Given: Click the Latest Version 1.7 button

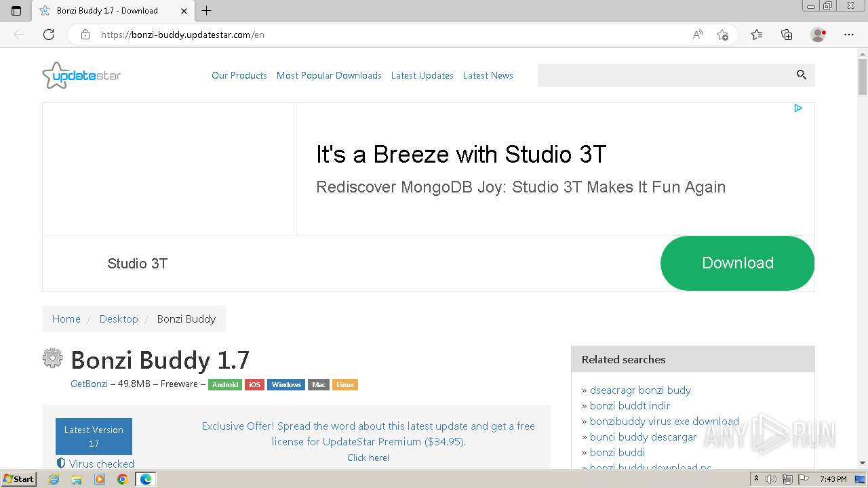Looking at the screenshot, I should pos(94,436).
